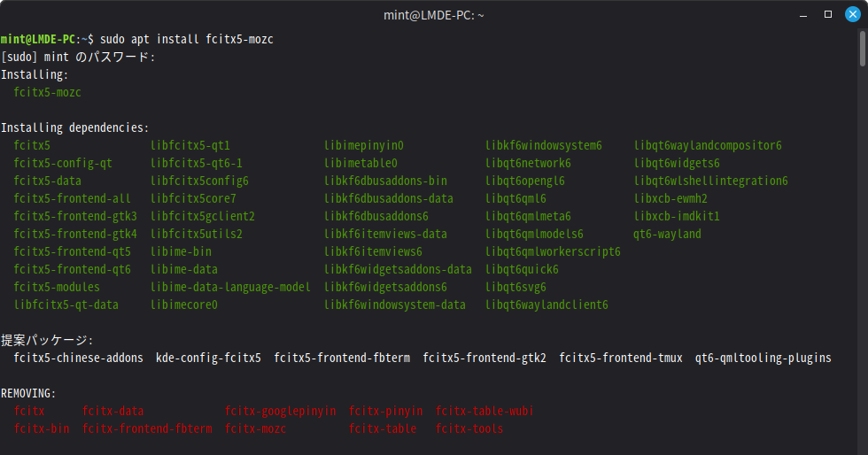The width and height of the screenshot is (868, 455).
Task: Click the red fcitx-tools removal entry
Action: click(x=469, y=428)
